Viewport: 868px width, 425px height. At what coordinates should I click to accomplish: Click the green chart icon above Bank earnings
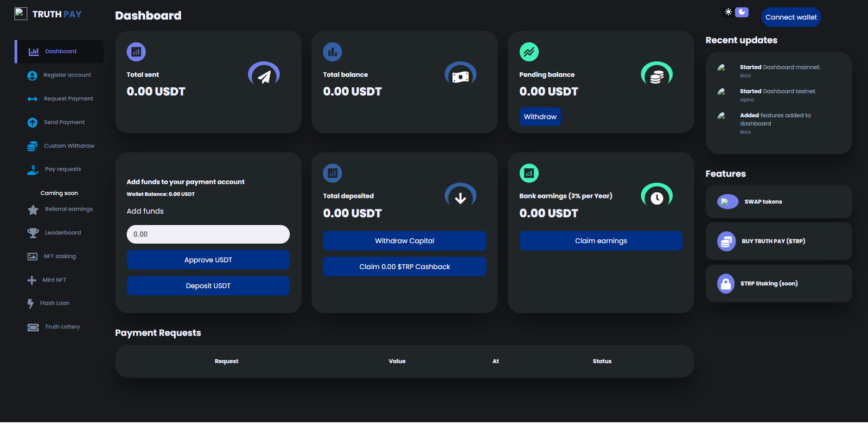coord(529,174)
